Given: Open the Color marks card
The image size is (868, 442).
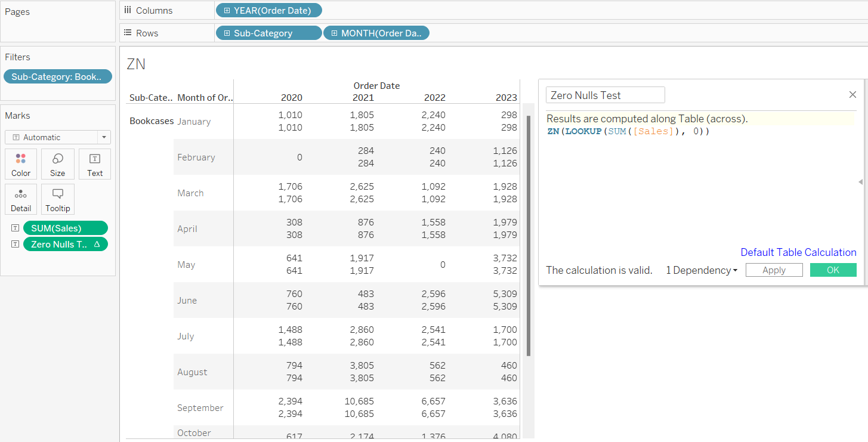Looking at the screenshot, I should click(x=21, y=164).
